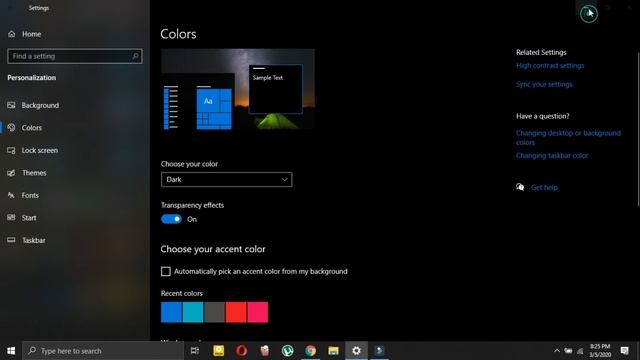Open the clock showing 8:25 PM
The image size is (640, 360).
600,351
